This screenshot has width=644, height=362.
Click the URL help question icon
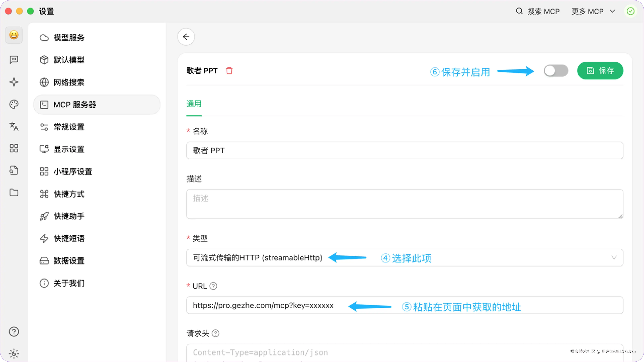tap(213, 286)
